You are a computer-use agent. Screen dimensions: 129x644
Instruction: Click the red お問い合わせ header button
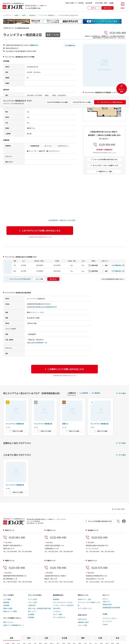coord(107,8)
